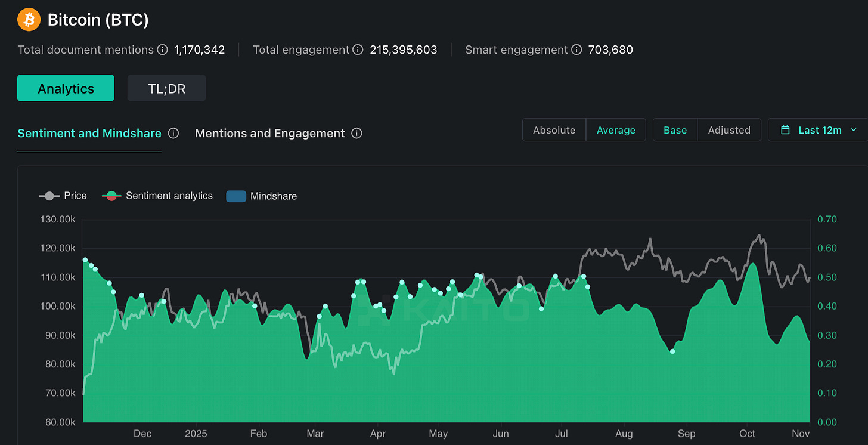This screenshot has height=445, width=868.
Task: Open info icon beside Smart engagement
Action: [576, 50]
